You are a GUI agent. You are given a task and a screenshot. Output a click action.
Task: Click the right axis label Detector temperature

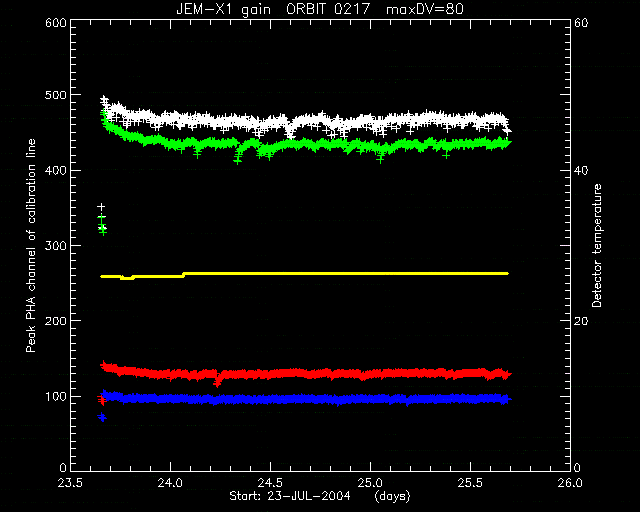[x=597, y=245]
